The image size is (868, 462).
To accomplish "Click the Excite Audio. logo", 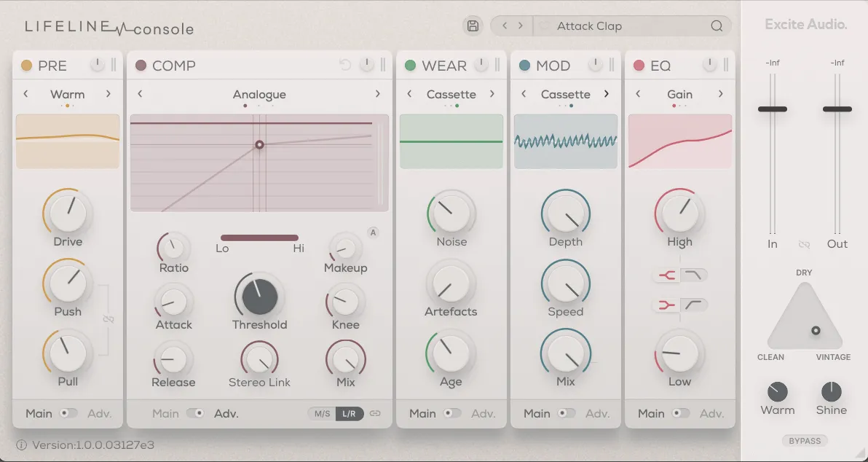I will [x=805, y=24].
